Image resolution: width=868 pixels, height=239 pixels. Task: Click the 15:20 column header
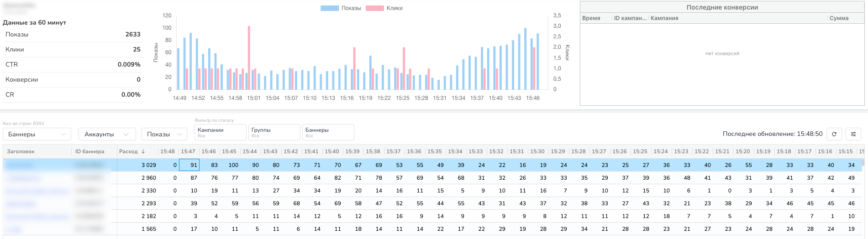(x=743, y=151)
